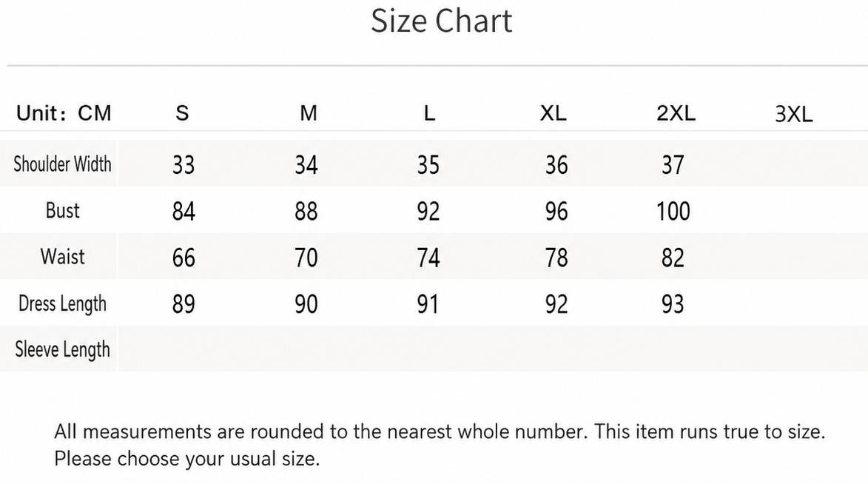Click the Shoulder Width row label
The width and height of the screenshot is (868, 484).
(x=62, y=164)
